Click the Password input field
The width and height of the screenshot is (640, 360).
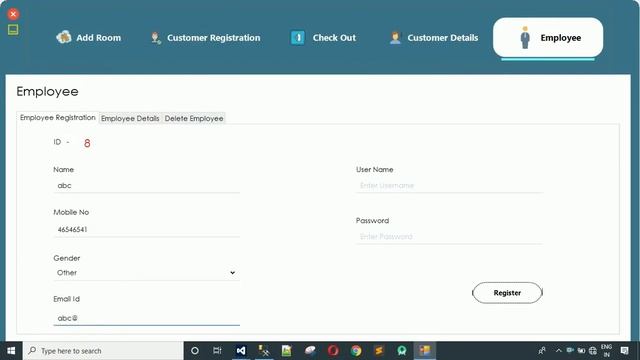(449, 237)
